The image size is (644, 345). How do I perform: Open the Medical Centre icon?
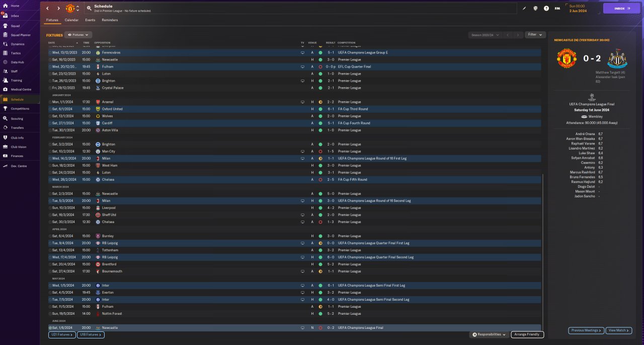5,89
